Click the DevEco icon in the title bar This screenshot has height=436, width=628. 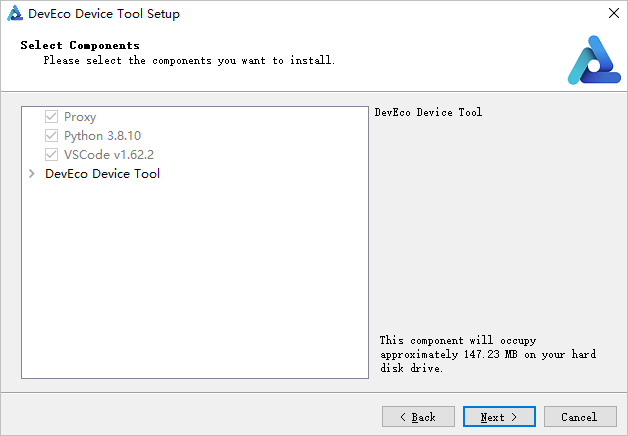(14, 14)
